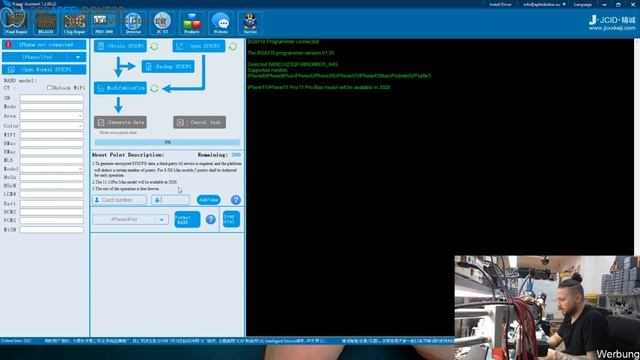Click the 'About Point Description:' heading
Screen dimensions: 640x360
coord(128,155)
